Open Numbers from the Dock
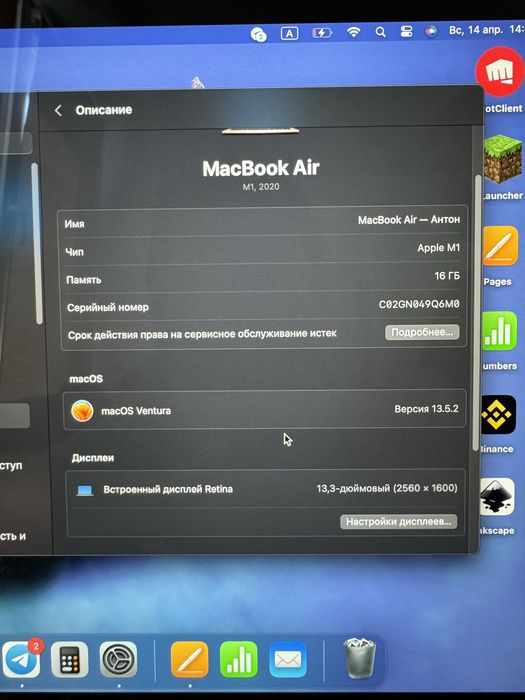525x700 pixels. click(x=239, y=660)
